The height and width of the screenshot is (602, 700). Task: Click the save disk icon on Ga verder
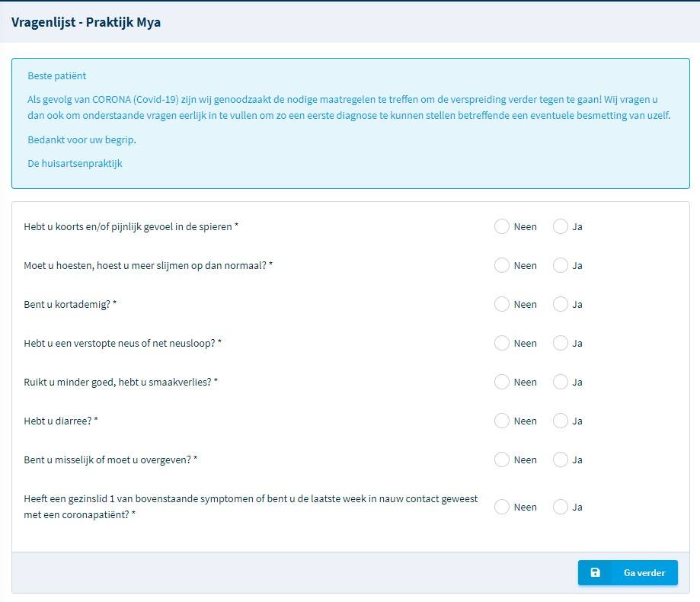596,572
